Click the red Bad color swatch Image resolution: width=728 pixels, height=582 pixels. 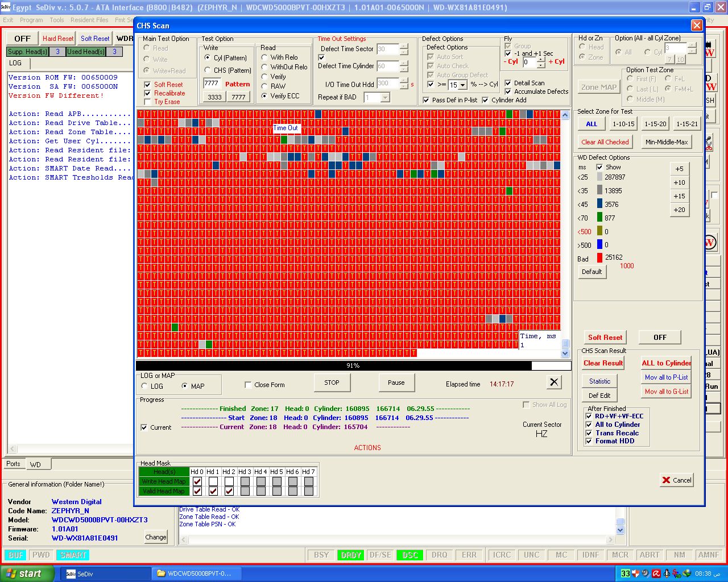click(599, 257)
